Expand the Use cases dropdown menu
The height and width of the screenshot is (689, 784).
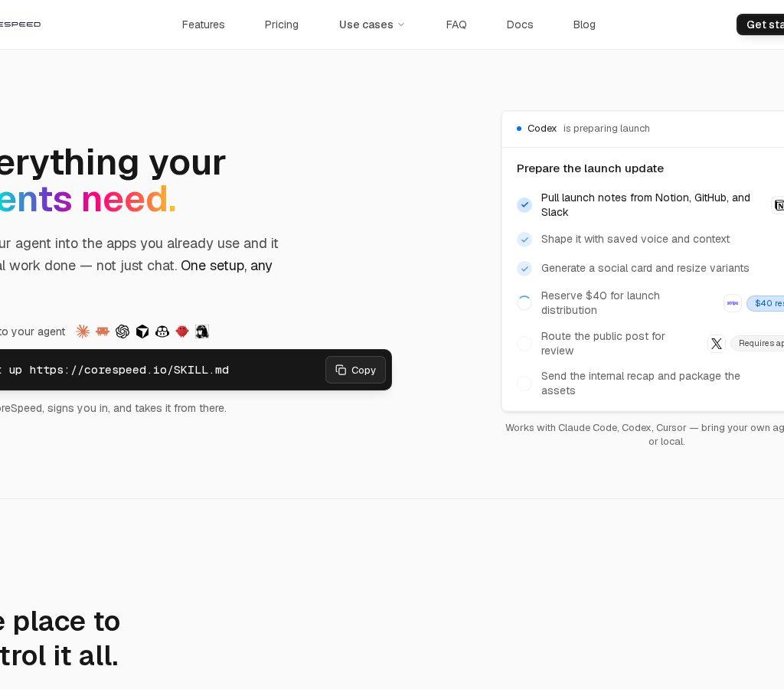tap(371, 24)
